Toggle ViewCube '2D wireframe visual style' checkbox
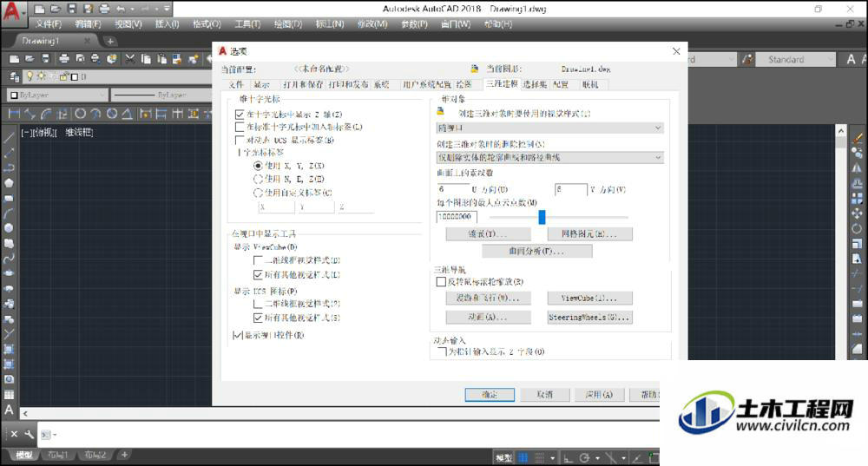 click(x=258, y=260)
